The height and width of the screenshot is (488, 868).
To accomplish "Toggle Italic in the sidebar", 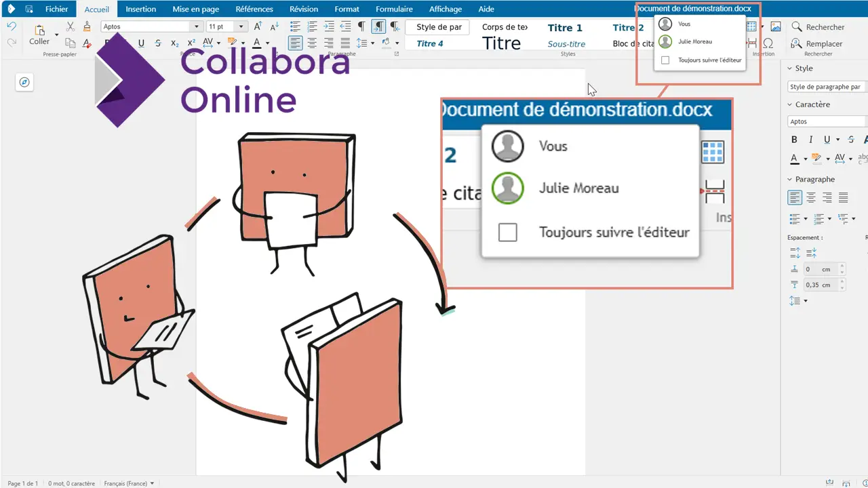I will tap(811, 140).
